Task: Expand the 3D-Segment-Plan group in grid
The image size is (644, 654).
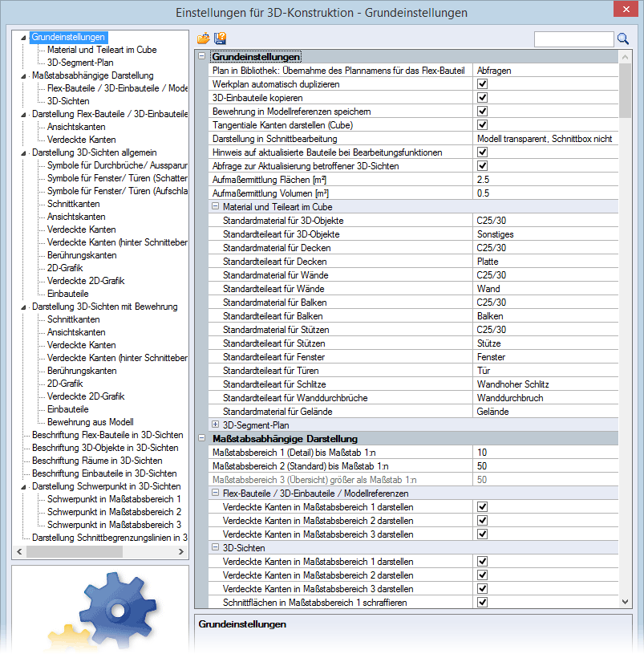Action: click(215, 424)
